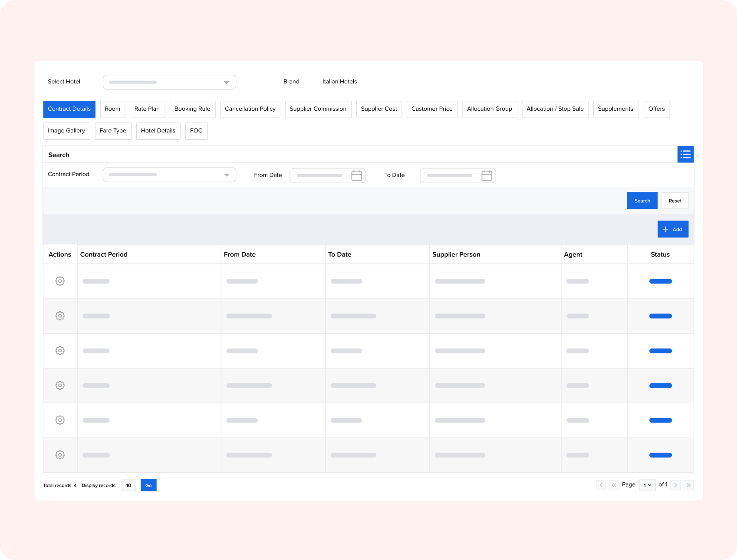Click Total records: 4 text
Viewport: 737px width, 560px height.
60,485
